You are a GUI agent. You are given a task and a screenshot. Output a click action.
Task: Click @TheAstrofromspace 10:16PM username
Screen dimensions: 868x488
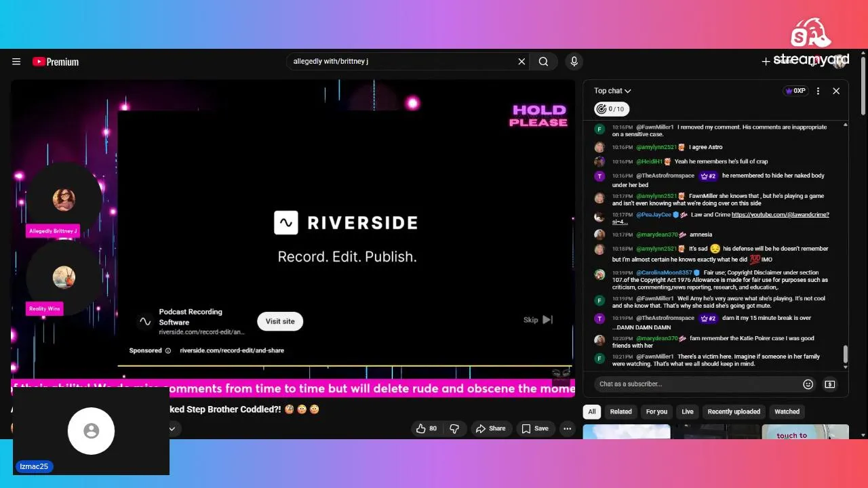click(665, 176)
